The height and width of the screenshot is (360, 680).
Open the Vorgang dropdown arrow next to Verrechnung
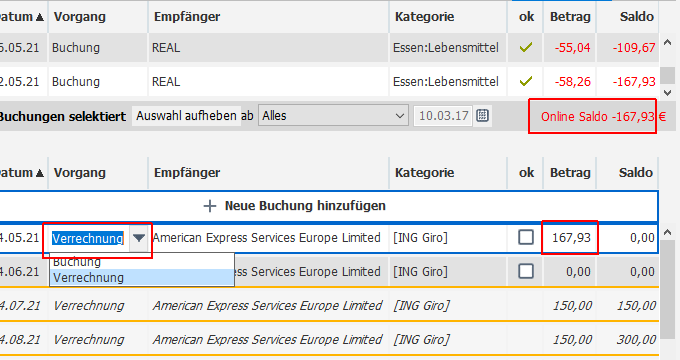pos(139,238)
